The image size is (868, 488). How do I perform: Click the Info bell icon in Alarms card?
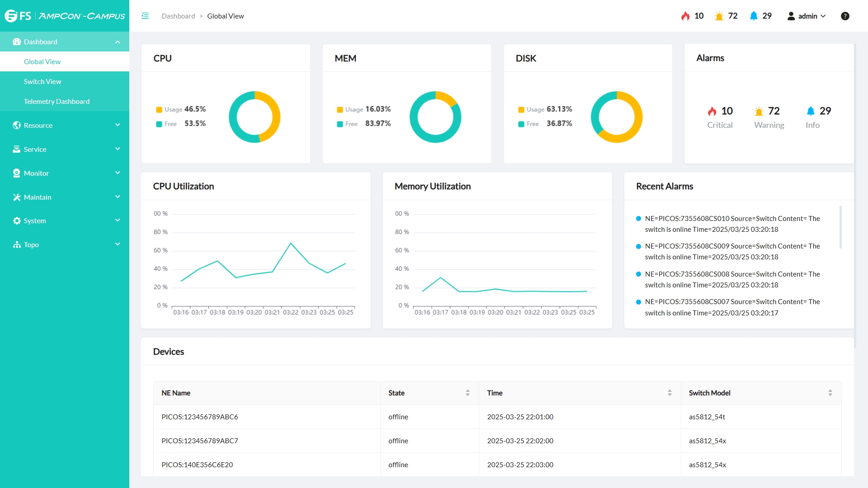point(811,111)
